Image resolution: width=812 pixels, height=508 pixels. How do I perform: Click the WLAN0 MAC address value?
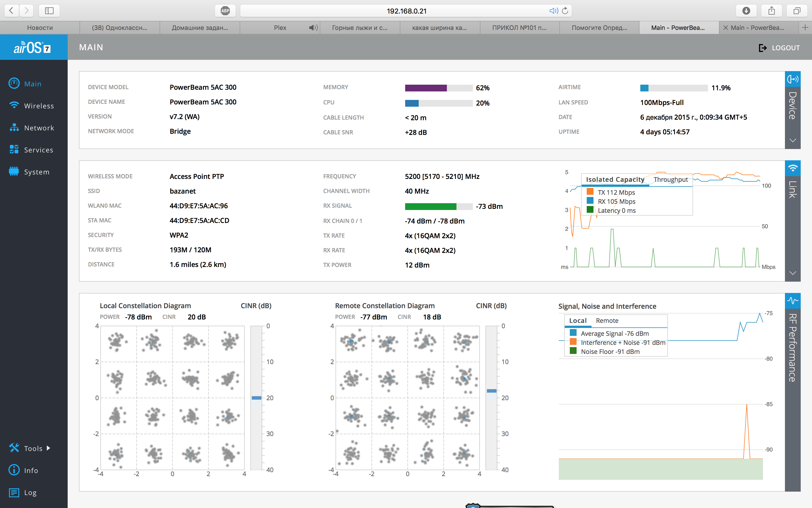pyautogui.click(x=199, y=206)
